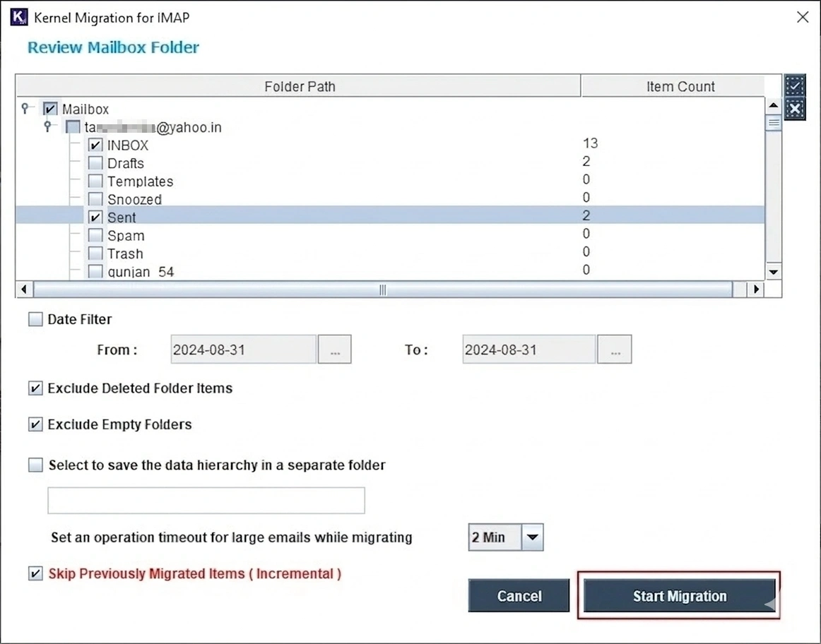Collapse the Mailbox tree node
821x644 pixels.
[26, 109]
